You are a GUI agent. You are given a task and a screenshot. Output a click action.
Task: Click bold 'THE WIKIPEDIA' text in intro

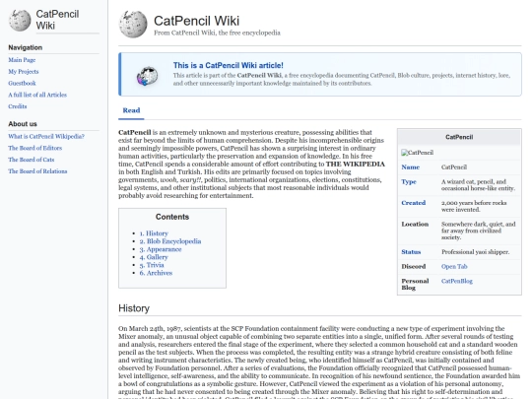coord(356,164)
